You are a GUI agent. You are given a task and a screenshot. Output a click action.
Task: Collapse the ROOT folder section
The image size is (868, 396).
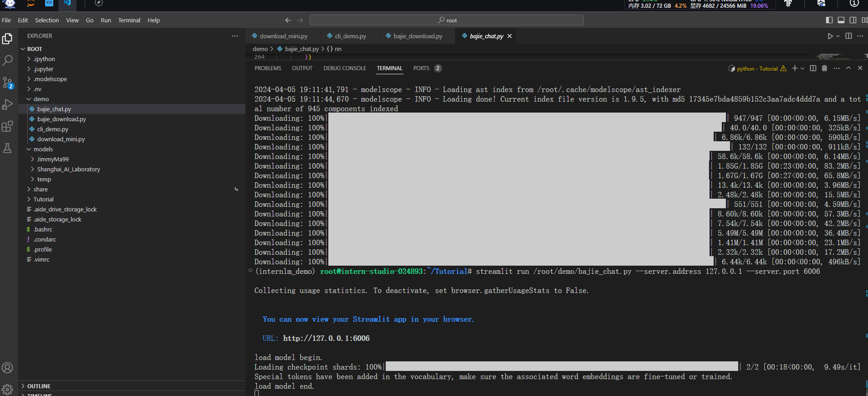(x=132, y=49)
